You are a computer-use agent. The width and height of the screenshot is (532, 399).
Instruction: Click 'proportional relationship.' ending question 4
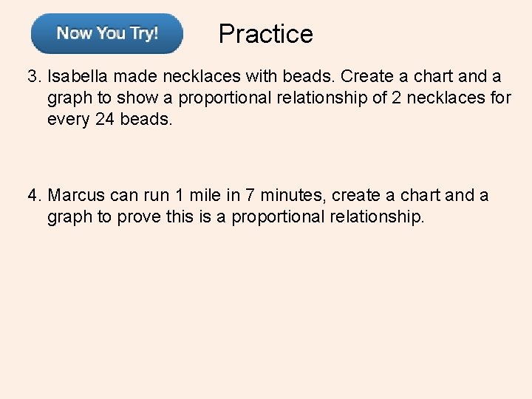328,217
